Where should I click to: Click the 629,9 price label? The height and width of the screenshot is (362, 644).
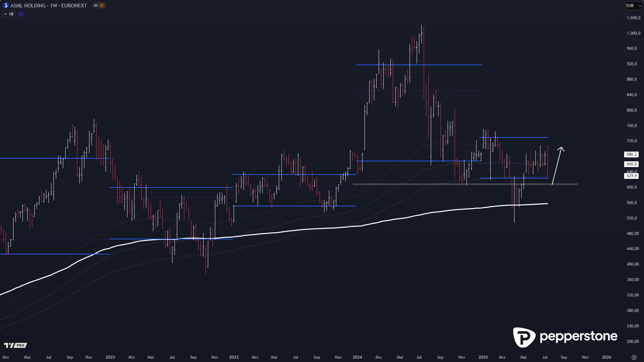pyautogui.click(x=631, y=176)
